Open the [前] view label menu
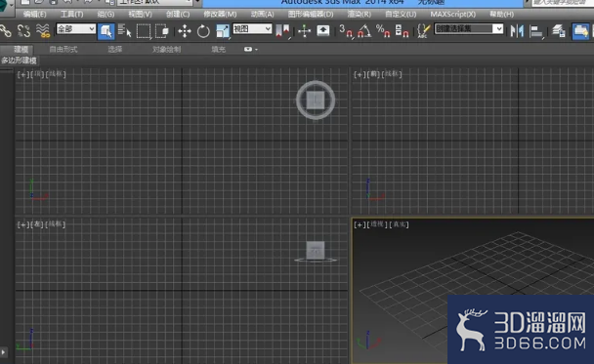594x364 pixels. click(374, 74)
